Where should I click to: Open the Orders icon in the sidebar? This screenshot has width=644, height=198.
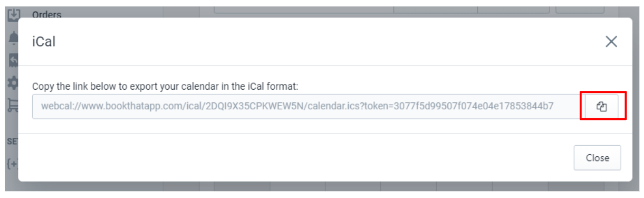pos(13,14)
